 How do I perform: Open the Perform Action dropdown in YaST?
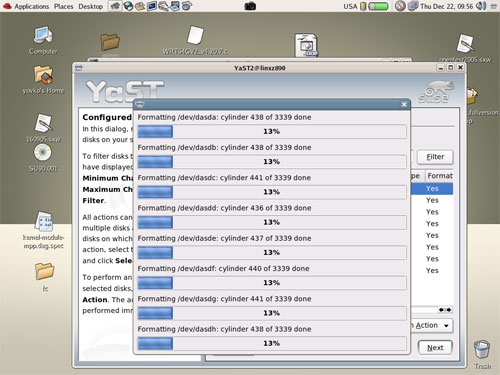[432, 325]
